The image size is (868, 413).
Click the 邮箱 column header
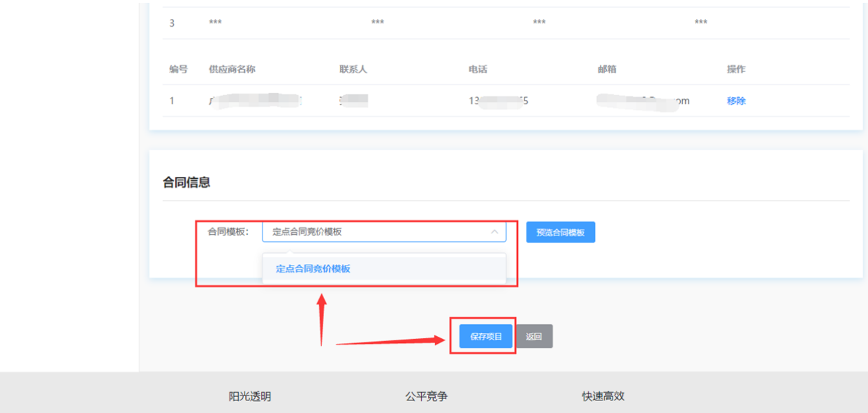(x=607, y=69)
